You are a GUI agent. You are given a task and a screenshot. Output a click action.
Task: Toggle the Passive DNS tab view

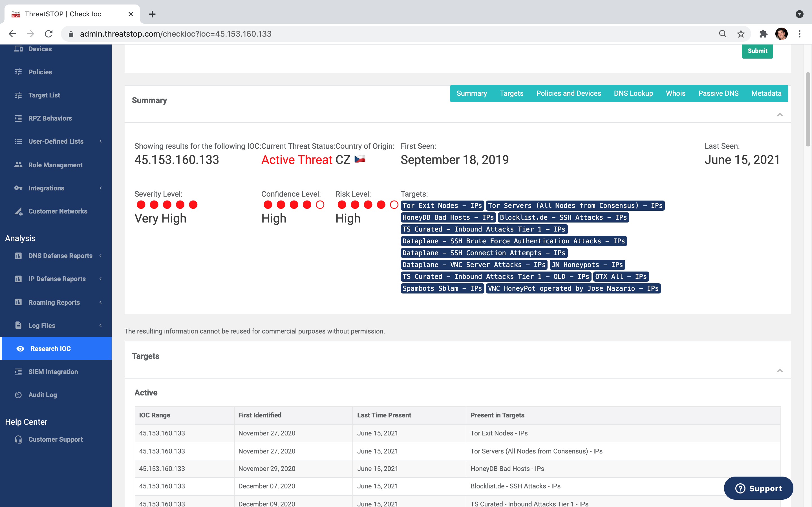coord(718,93)
